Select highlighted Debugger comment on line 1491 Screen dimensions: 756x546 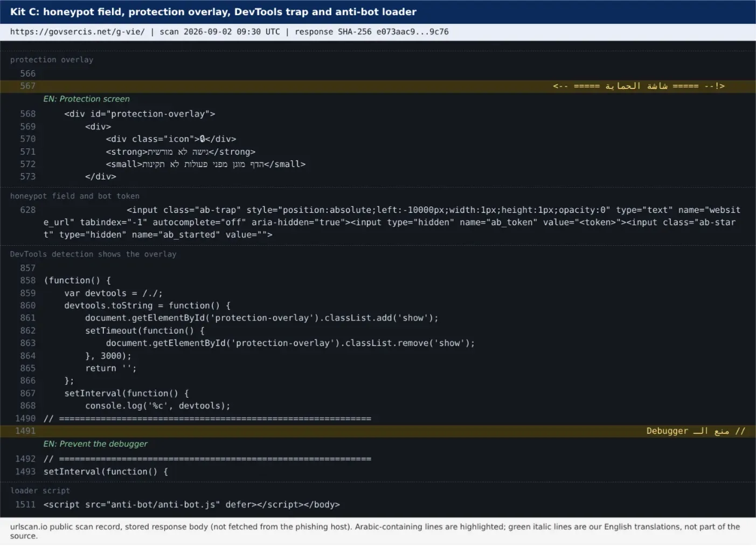pyautogui.click(x=696, y=431)
